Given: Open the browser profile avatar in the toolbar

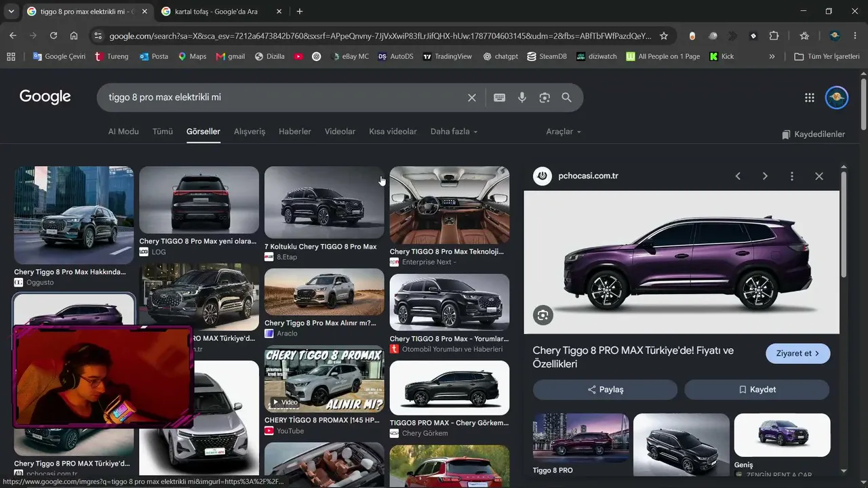Looking at the screenshot, I should coord(835,36).
